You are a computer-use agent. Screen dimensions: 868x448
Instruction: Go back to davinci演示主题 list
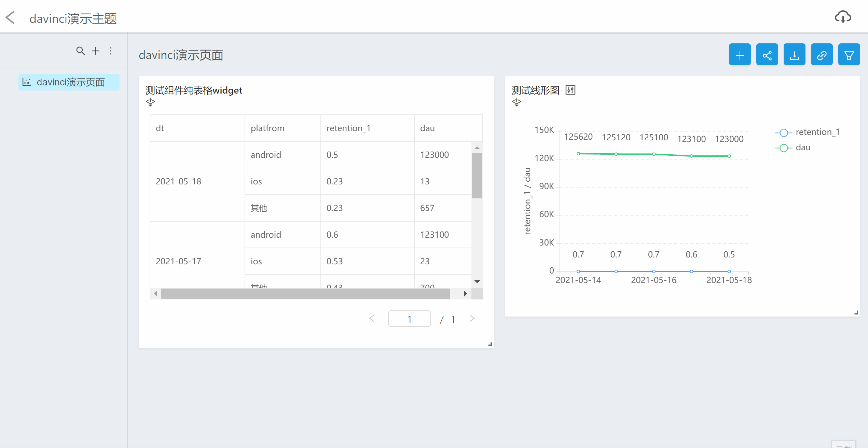click(x=10, y=17)
